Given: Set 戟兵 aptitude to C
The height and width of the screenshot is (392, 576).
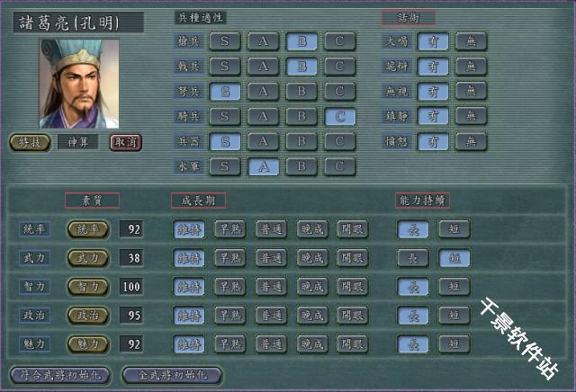Looking at the screenshot, I should 340,67.
